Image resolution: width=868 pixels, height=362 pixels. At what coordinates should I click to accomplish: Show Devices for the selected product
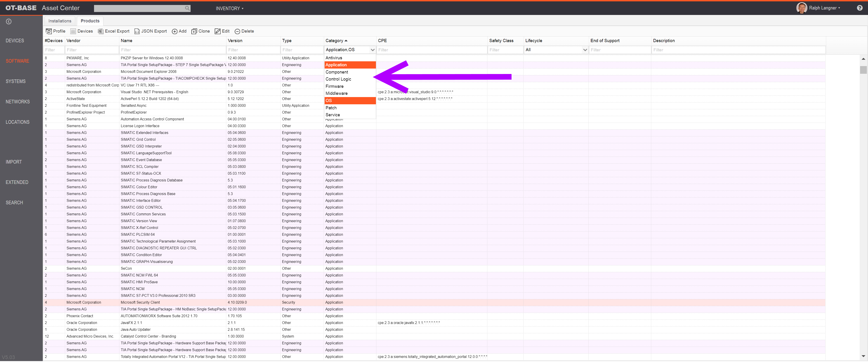coord(82,31)
